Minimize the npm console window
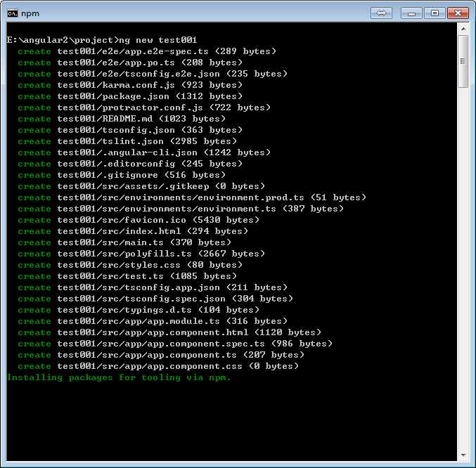476x468 pixels. coord(411,13)
